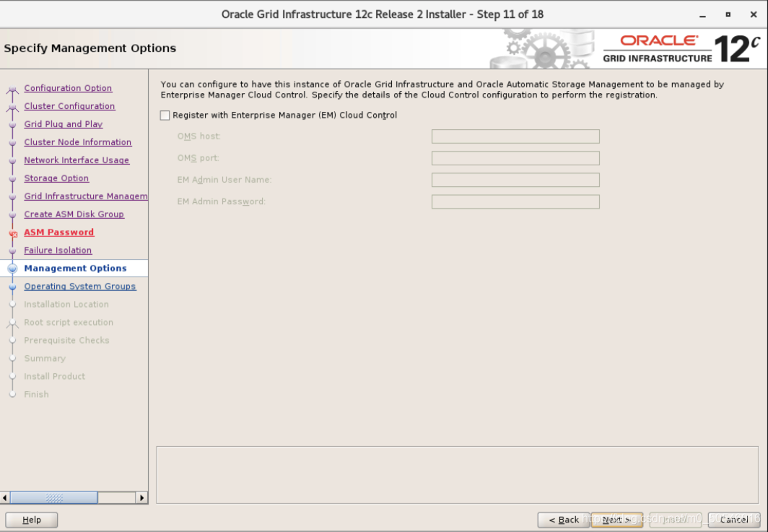This screenshot has width=768, height=532.
Task: Click the Prerequisite Checks step text
Action: click(66, 341)
